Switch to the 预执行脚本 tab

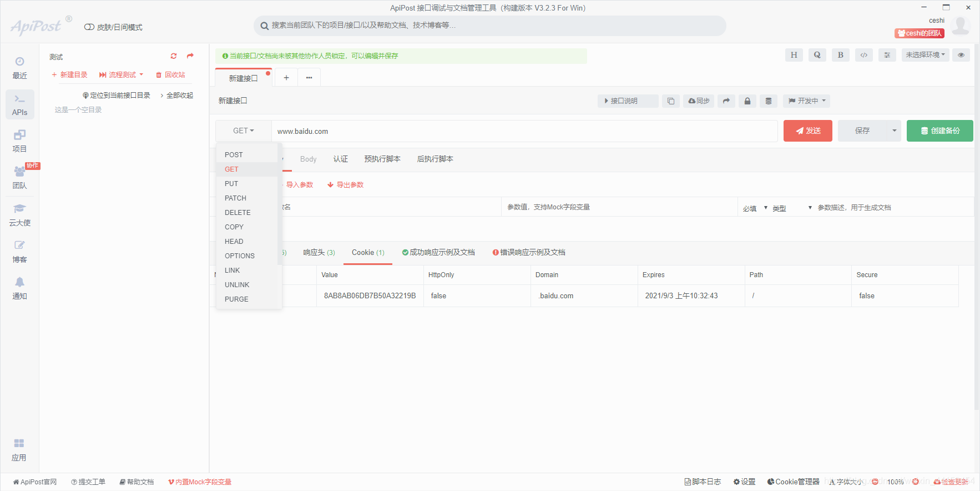click(x=382, y=159)
